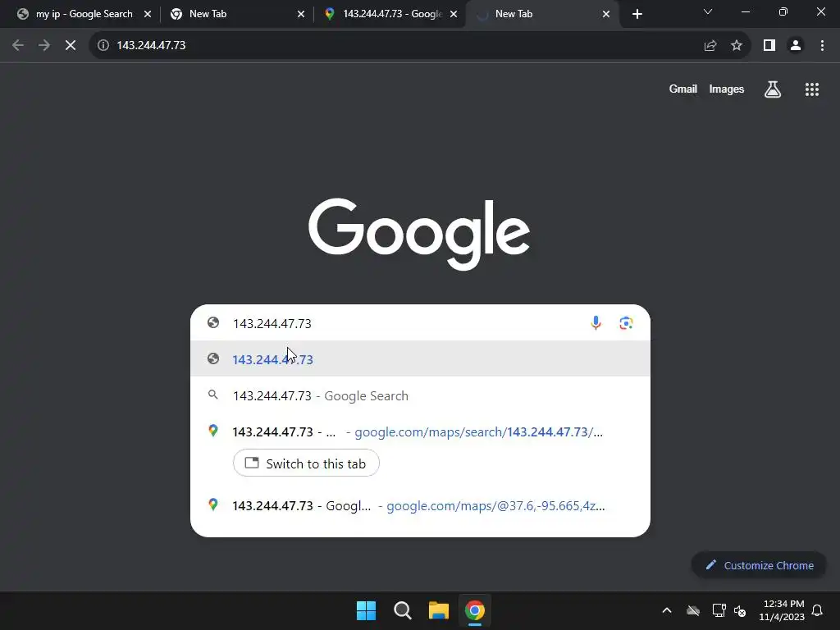Switch to the second New Tab tab

point(237,14)
